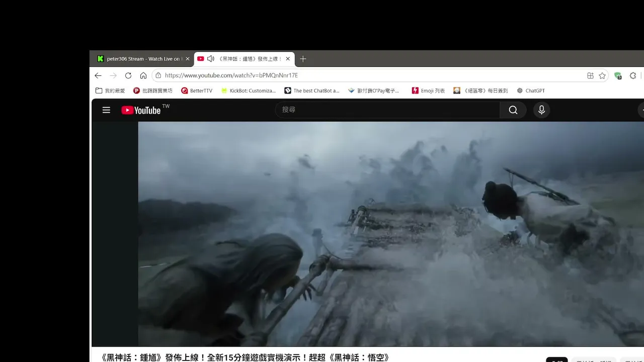Open the KickBot bookmark
The width and height of the screenshot is (644, 362).
click(x=249, y=90)
